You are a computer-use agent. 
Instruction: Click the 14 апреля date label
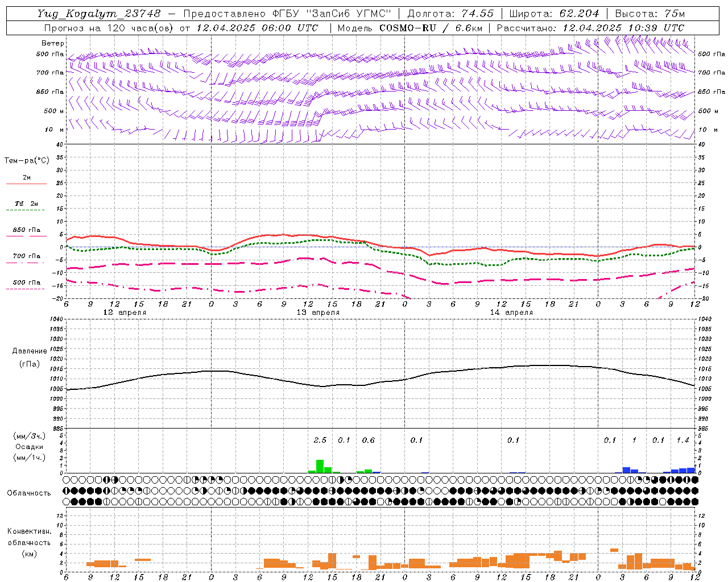[511, 313]
